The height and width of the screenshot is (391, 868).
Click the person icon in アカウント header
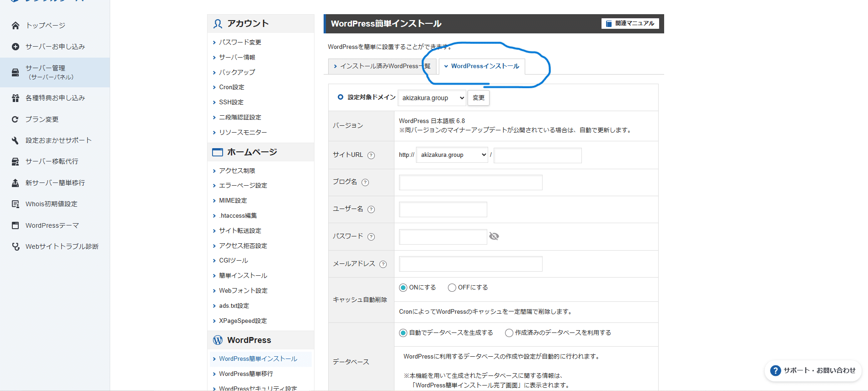coord(218,24)
